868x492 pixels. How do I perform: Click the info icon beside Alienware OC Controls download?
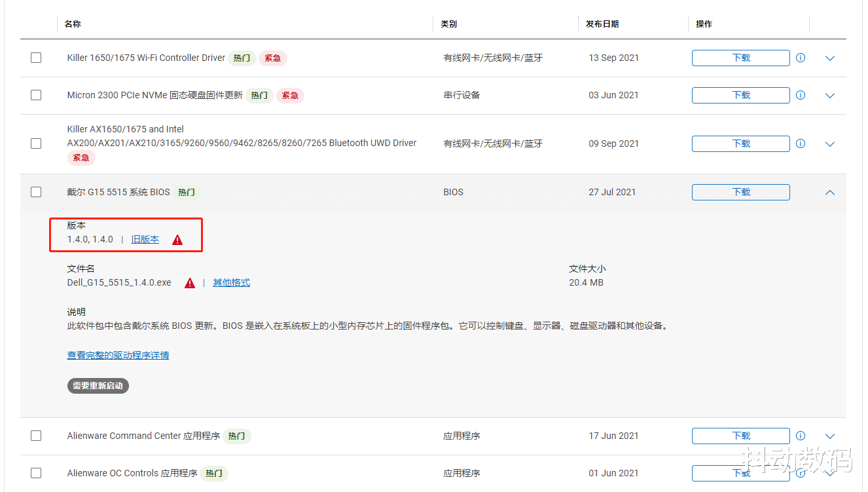[x=800, y=473]
